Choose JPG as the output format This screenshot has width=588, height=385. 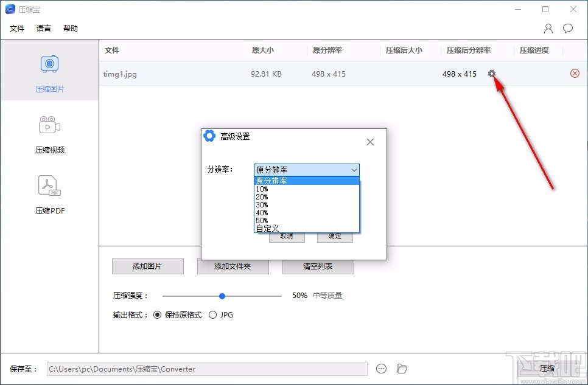tap(212, 315)
